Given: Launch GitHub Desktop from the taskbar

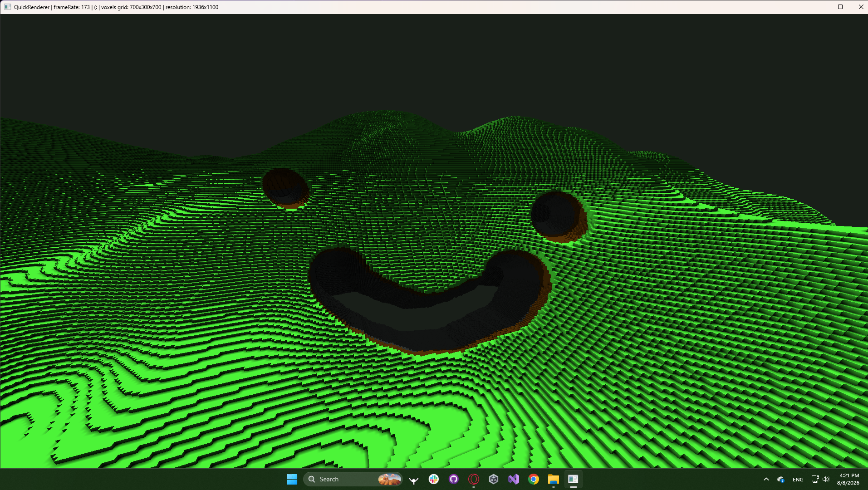Looking at the screenshot, I should click(x=454, y=479).
